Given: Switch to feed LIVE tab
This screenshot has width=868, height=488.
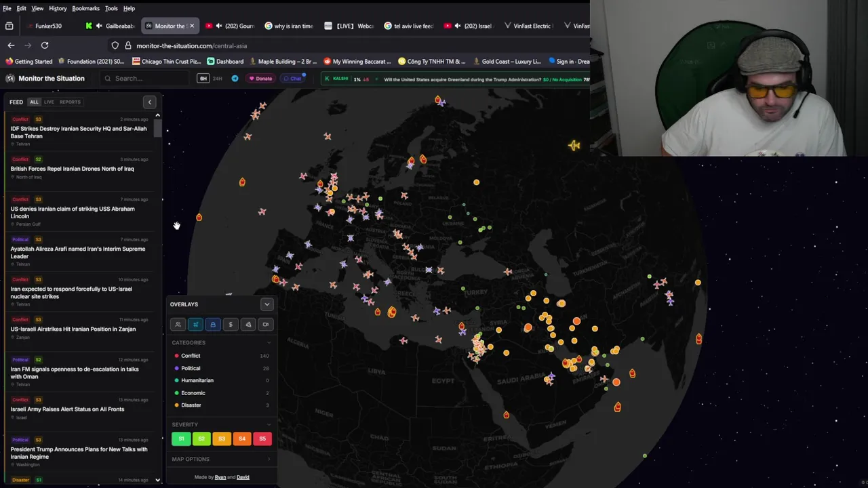Looking at the screenshot, I should point(49,102).
